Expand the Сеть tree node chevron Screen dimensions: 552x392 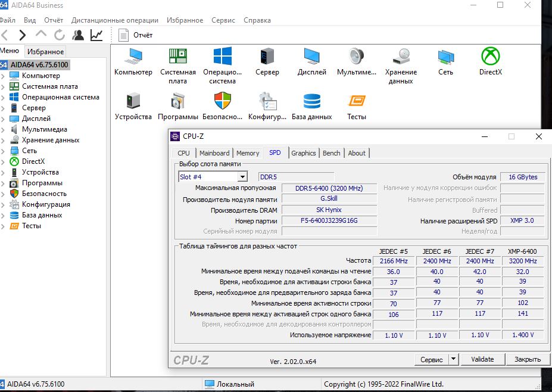tap(3, 151)
